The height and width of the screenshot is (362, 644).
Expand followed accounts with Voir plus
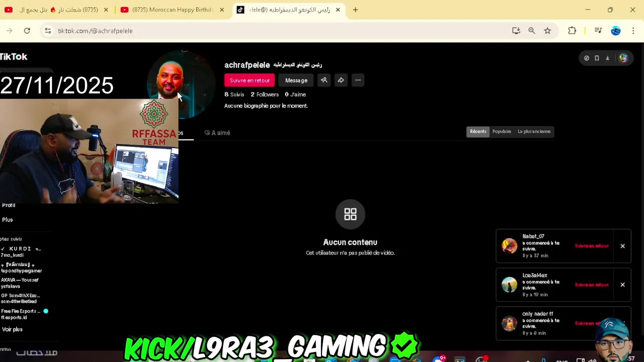click(12, 329)
